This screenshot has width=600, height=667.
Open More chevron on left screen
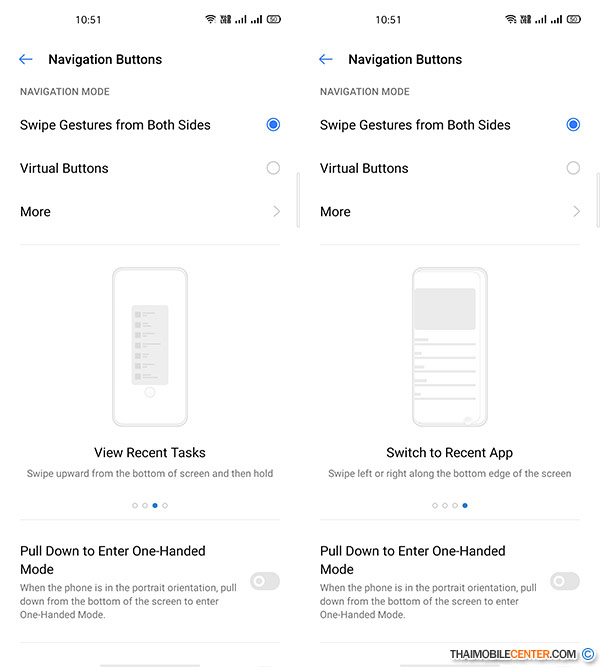[x=277, y=211]
